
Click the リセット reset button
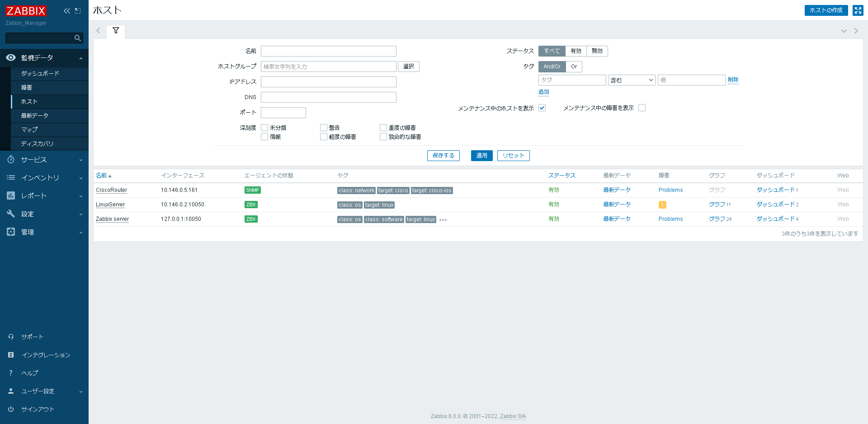click(513, 156)
